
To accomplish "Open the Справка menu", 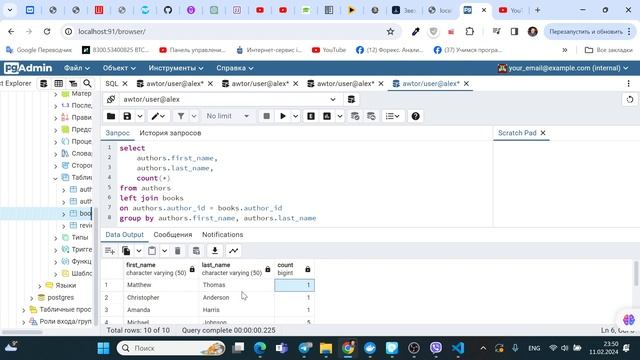I will click(x=235, y=68).
